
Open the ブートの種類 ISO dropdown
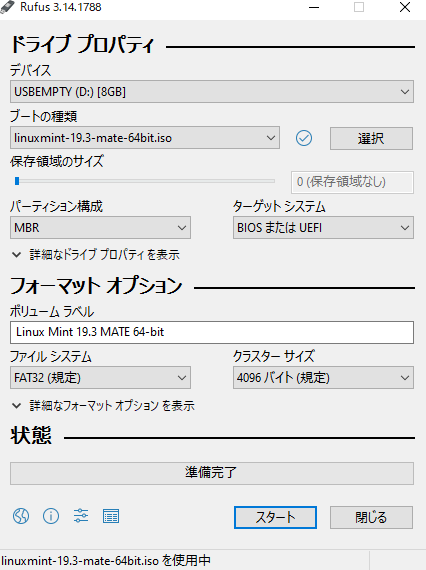point(145,138)
